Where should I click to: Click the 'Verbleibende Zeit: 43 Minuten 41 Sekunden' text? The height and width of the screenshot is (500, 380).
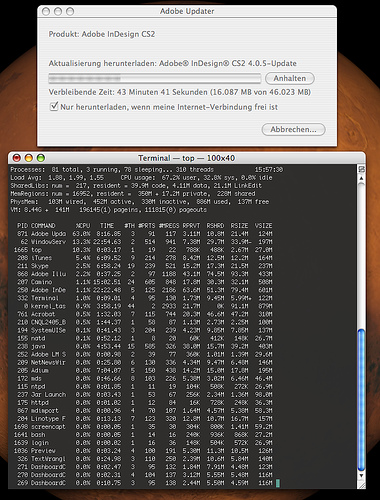pos(128,92)
